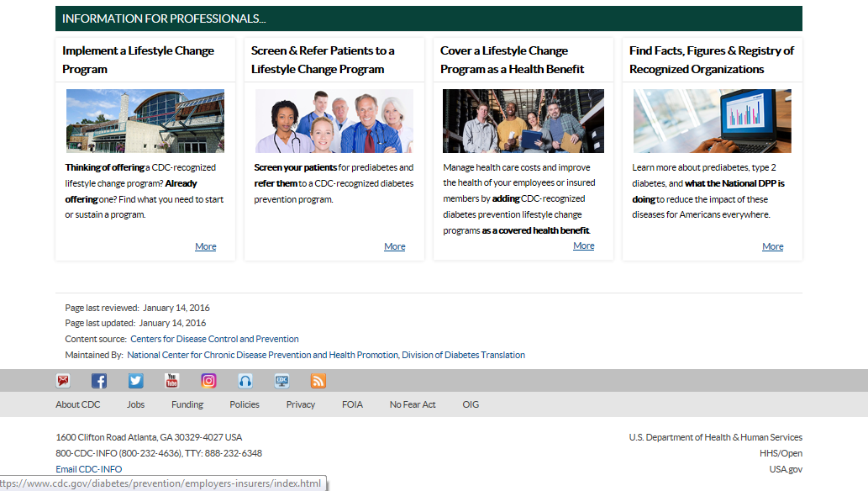868x491 pixels.
Task: Open Screen & Refer Patients heading
Action: pyautogui.click(x=323, y=60)
